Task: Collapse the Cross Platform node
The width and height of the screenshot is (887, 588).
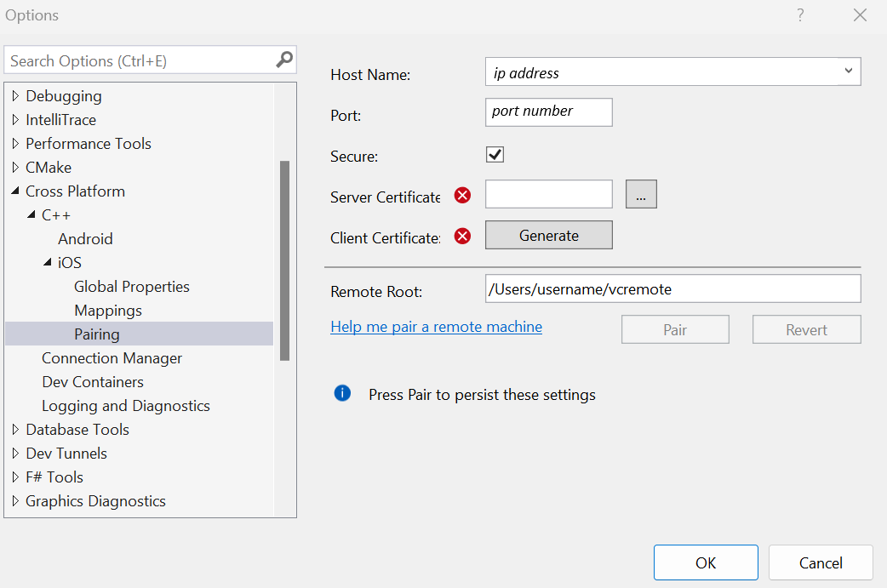Action: tap(14, 191)
